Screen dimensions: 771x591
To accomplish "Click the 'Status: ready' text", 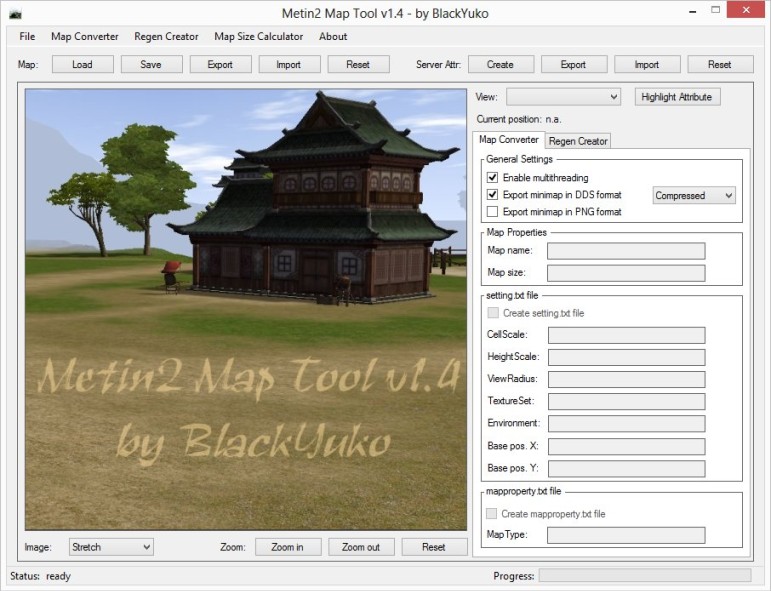I will point(40,576).
